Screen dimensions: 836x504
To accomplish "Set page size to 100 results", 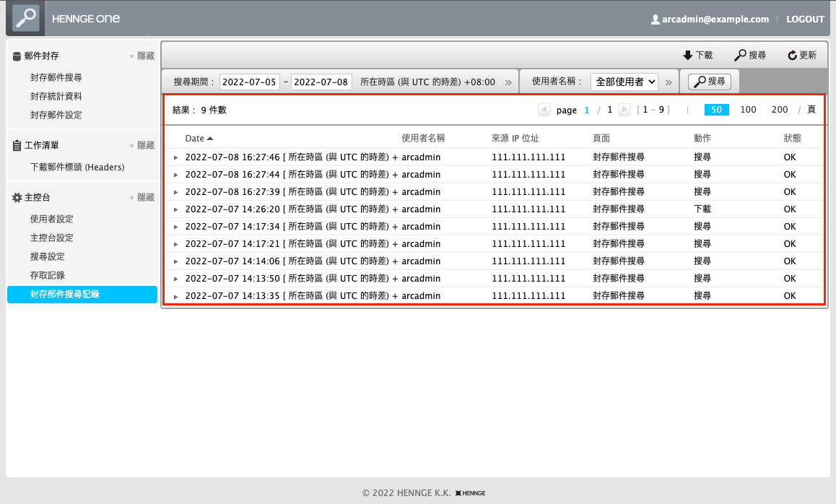I will tap(749, 110).
